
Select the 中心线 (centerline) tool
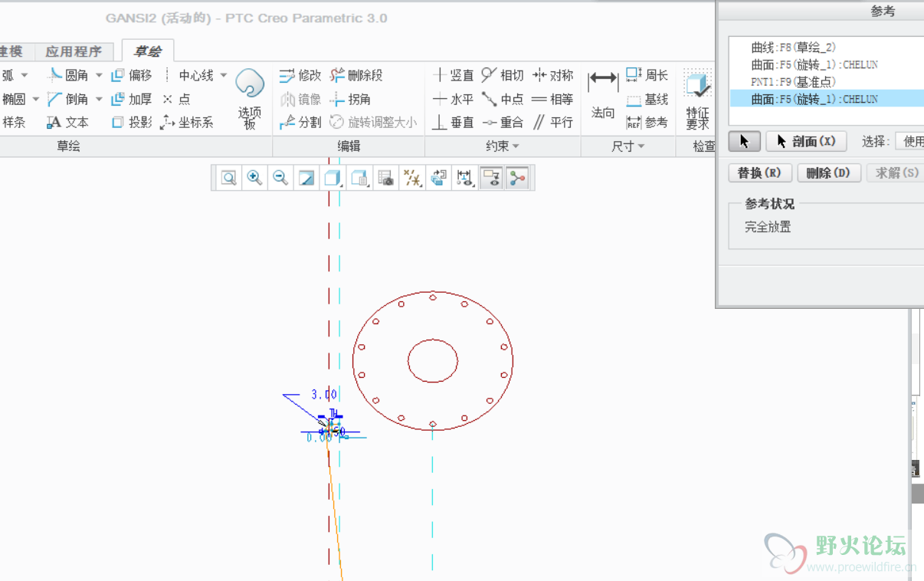tap(188, 75)
